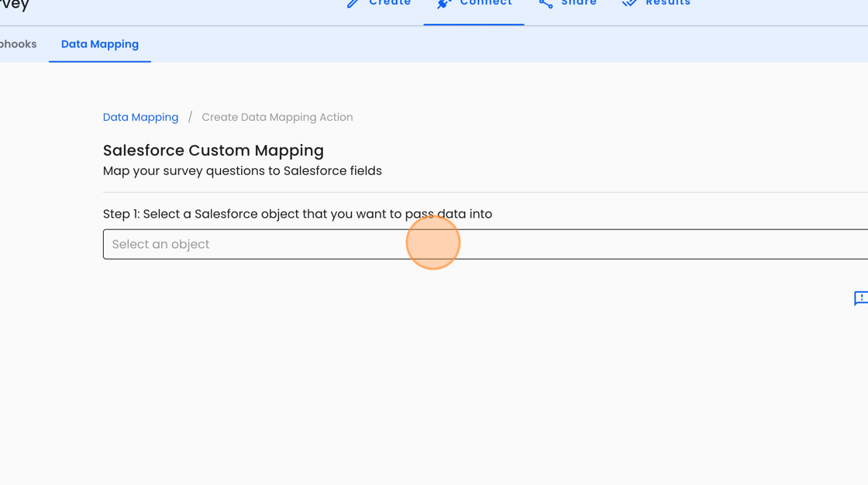Image resolution: width=868 pixels, height=485 pixels.
Task: Click the Step 1 instruction label
Action: point(298,214)
